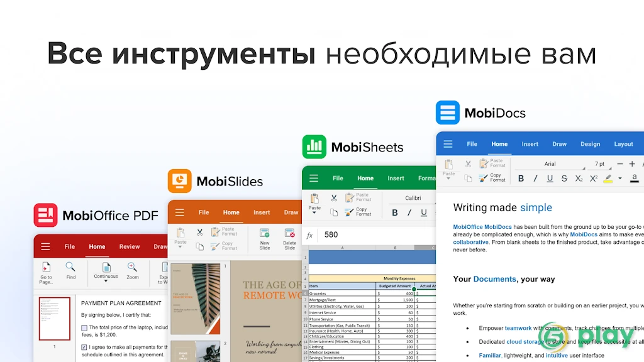Toggle Underline in MobiDocs toolbar

pos(550,178)
